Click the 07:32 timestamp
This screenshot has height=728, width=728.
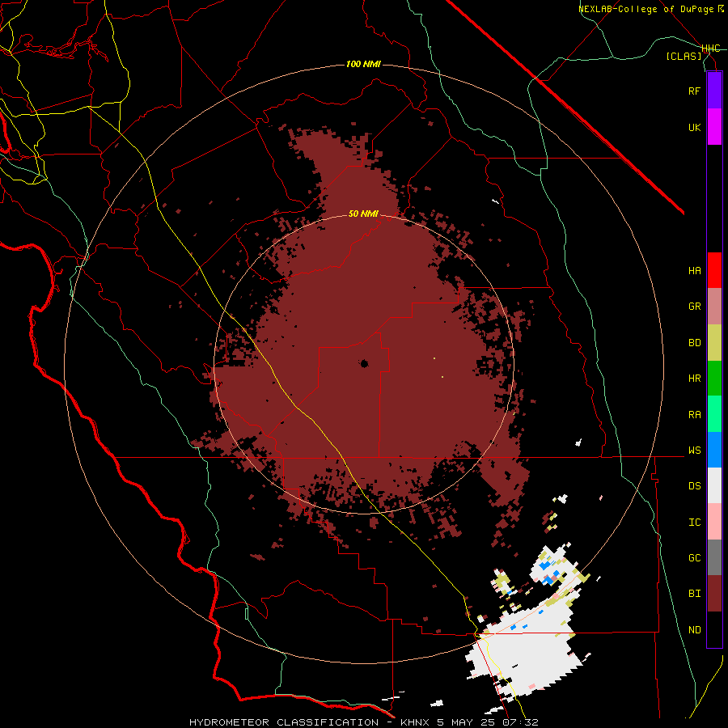(x=519, y=722)
